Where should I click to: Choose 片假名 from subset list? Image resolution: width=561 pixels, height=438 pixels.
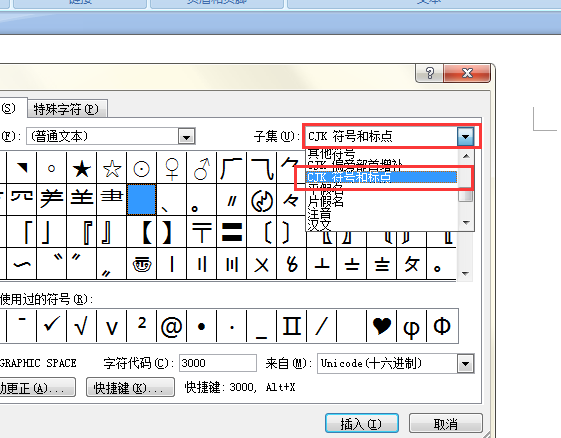click(326, 201)
